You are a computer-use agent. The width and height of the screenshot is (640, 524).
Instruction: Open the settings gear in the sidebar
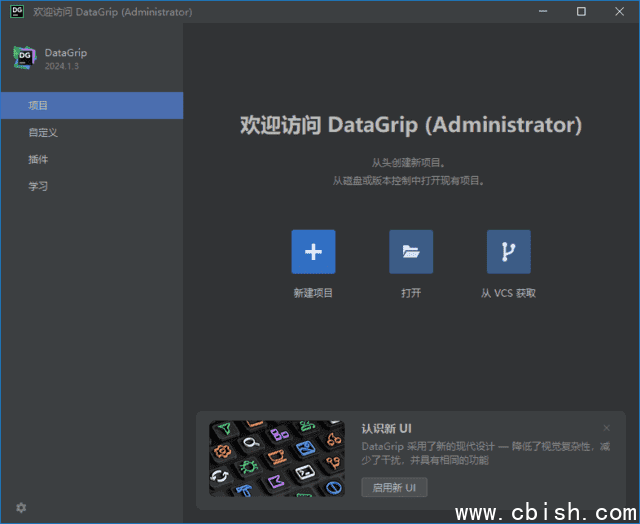point(21,507)
